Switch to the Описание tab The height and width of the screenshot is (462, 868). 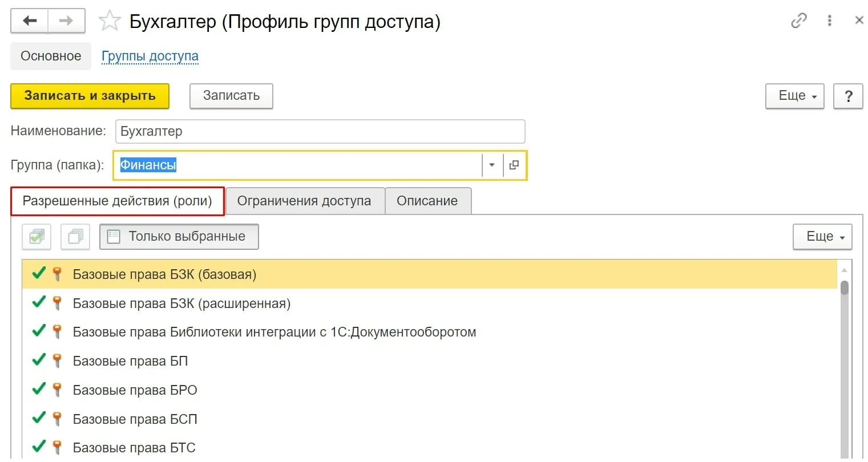tap(428, 201)
